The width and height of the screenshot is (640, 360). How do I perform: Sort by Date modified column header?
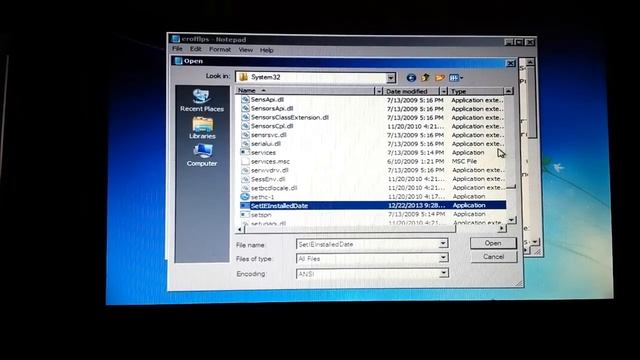411,91
